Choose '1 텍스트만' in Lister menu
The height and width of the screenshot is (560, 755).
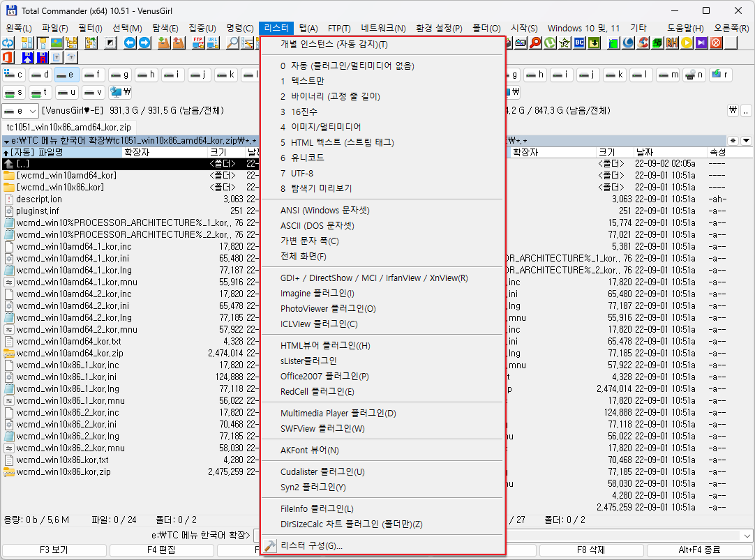click(x=382, y=81)
